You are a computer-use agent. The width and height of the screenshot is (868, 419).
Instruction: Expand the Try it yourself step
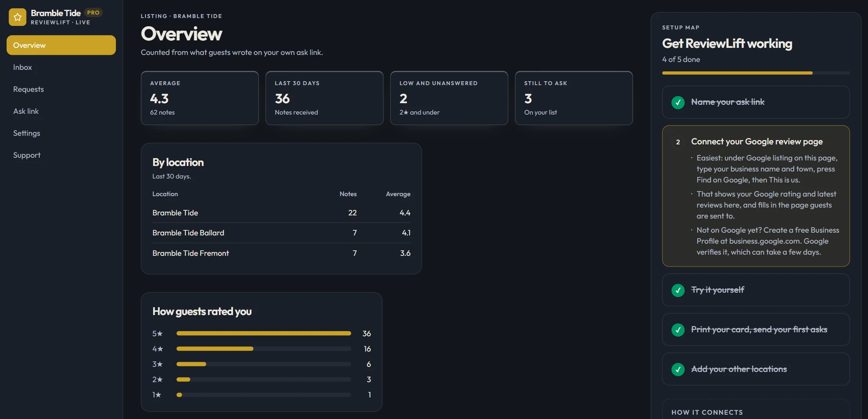click(756, 290)
